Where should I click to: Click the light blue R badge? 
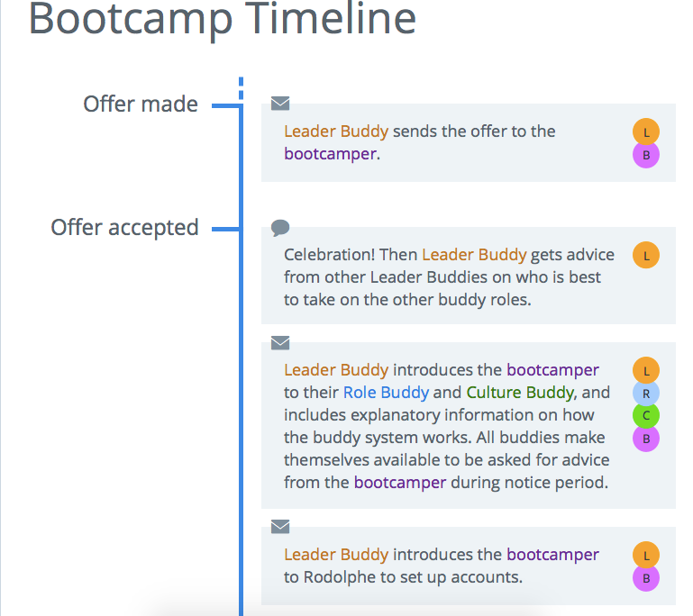[646, 393]
